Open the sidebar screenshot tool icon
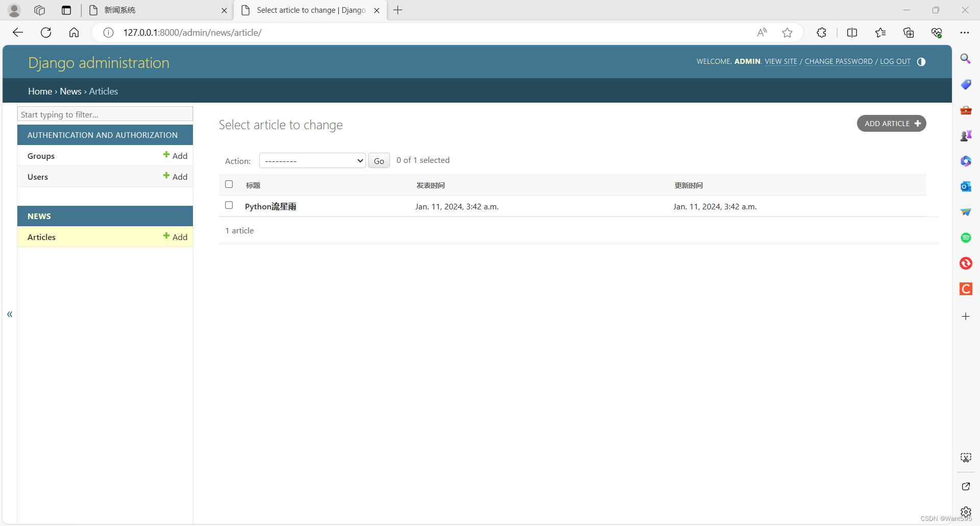 tap(966, 458)
